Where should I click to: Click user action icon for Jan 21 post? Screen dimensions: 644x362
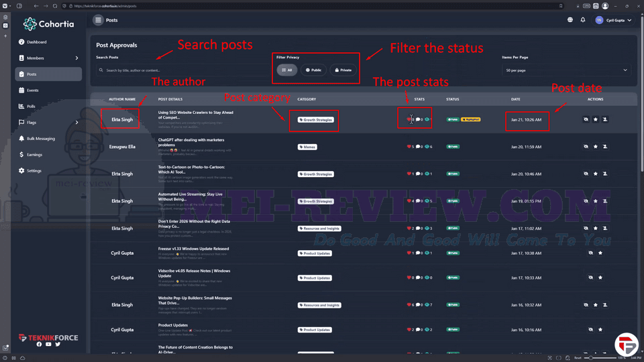(x=605, y=119)
